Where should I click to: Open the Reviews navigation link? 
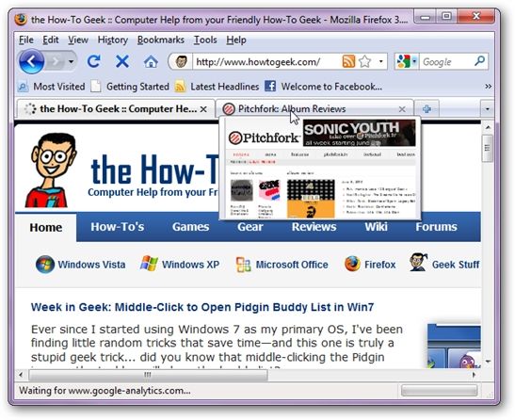[x=314, y=227]
